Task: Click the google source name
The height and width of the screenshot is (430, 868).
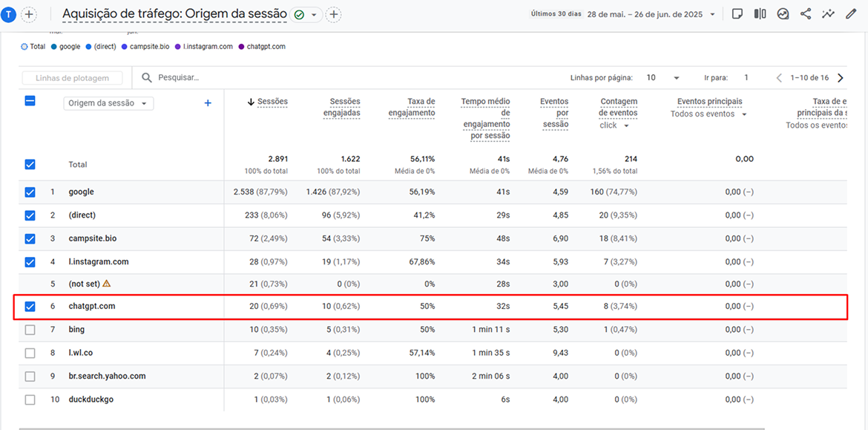Action: (x=82, y=192)
